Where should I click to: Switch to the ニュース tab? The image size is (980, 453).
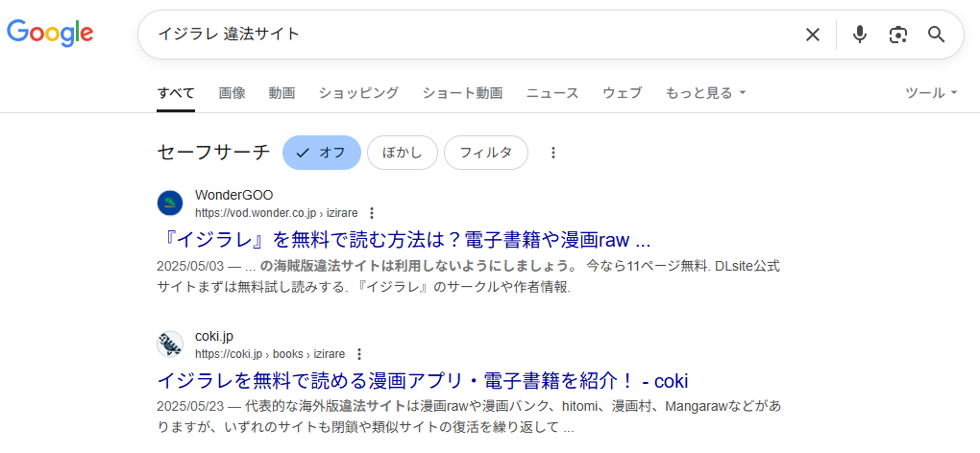click(552, 94)
